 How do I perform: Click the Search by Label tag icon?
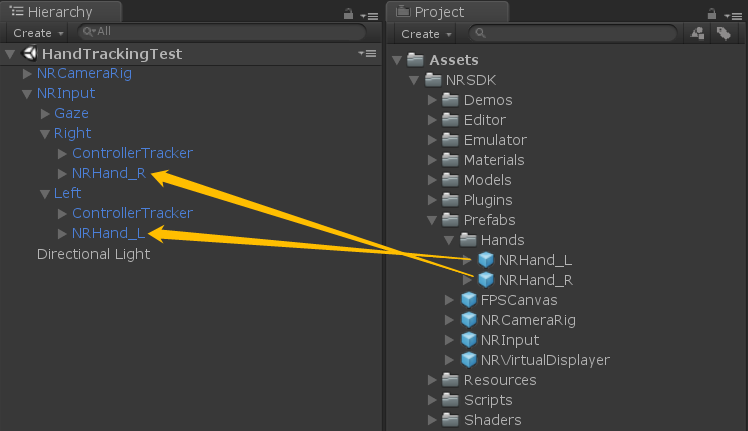[x=723, y=33]
